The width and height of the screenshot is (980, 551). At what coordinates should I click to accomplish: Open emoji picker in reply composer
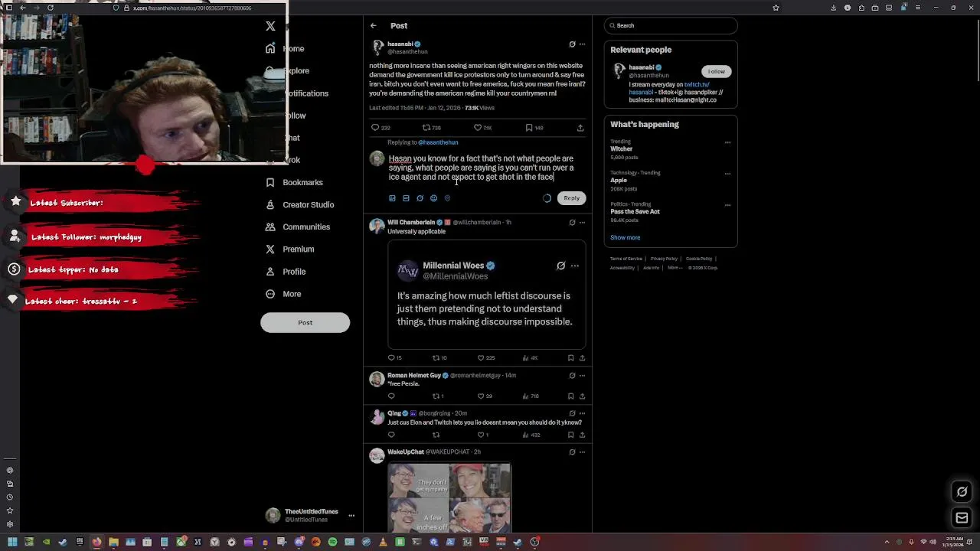pos(433,198)
